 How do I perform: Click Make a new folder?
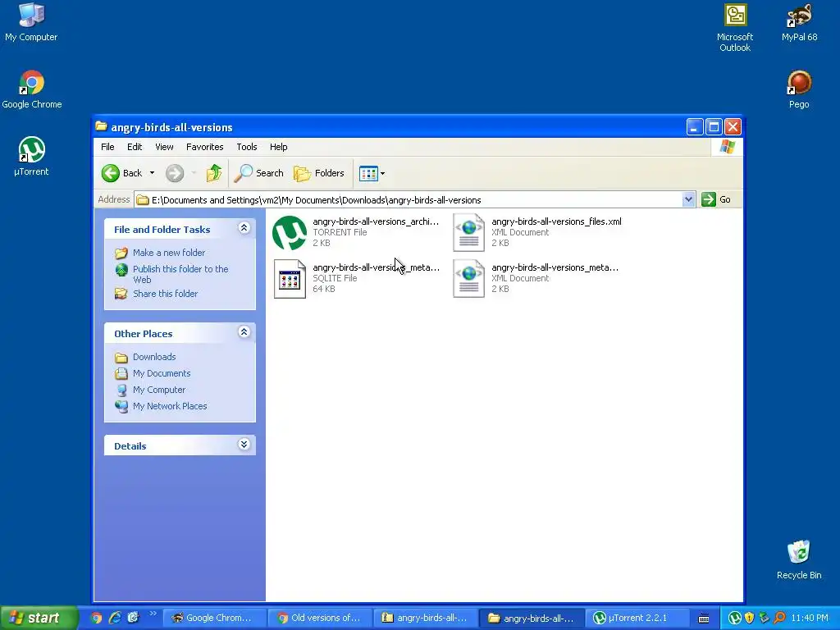(169, 253)
